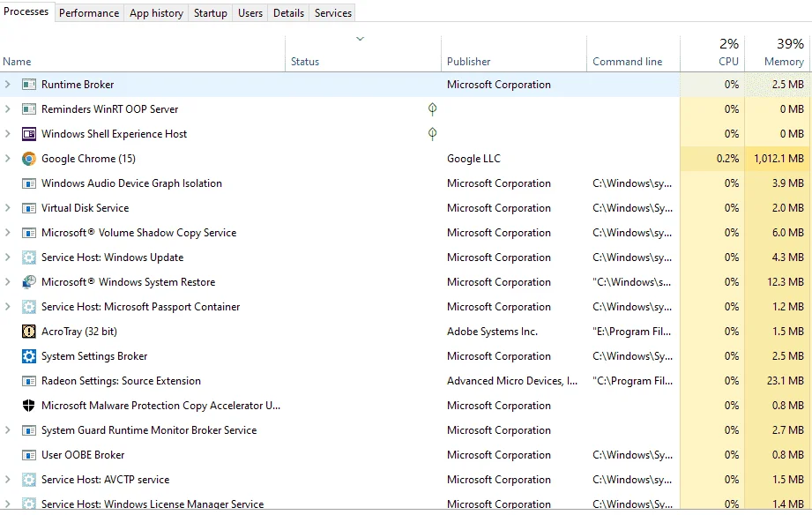This screenshot has height=515, width=812.
Task: Expand the Google Chrome (15) process group
Action: pyautogui.click(x=7, y=159)
